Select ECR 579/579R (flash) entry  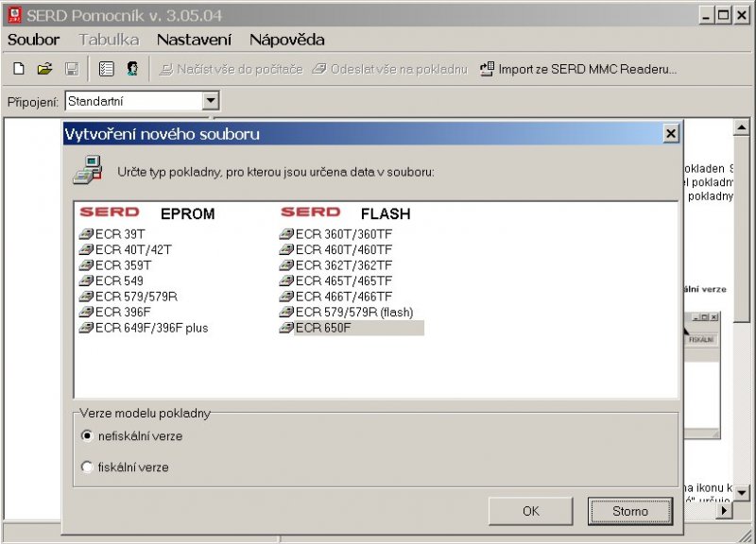[x=287, y=313]
